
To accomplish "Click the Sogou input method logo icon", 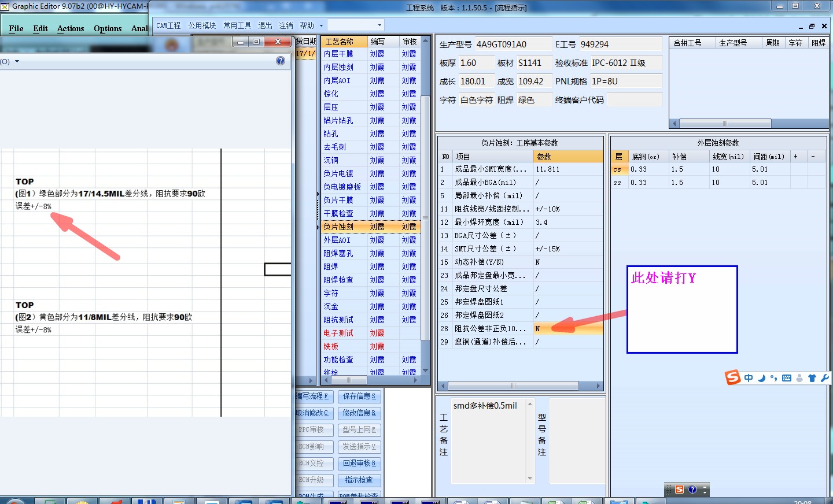I will (733, 377).
